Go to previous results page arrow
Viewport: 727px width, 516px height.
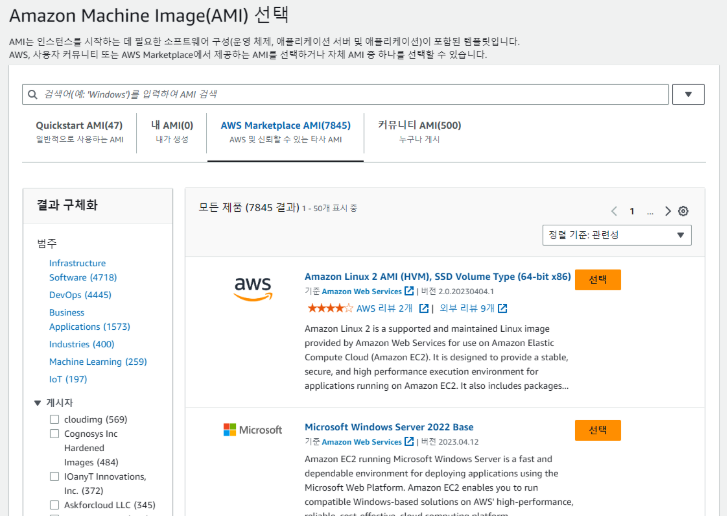[614, 211]
